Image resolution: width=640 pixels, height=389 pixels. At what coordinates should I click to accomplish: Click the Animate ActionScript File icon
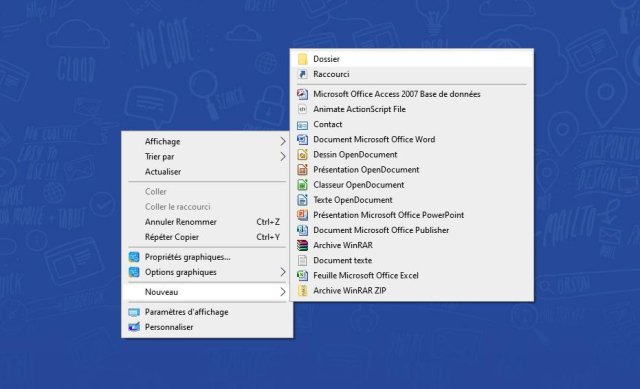[302, 109]
